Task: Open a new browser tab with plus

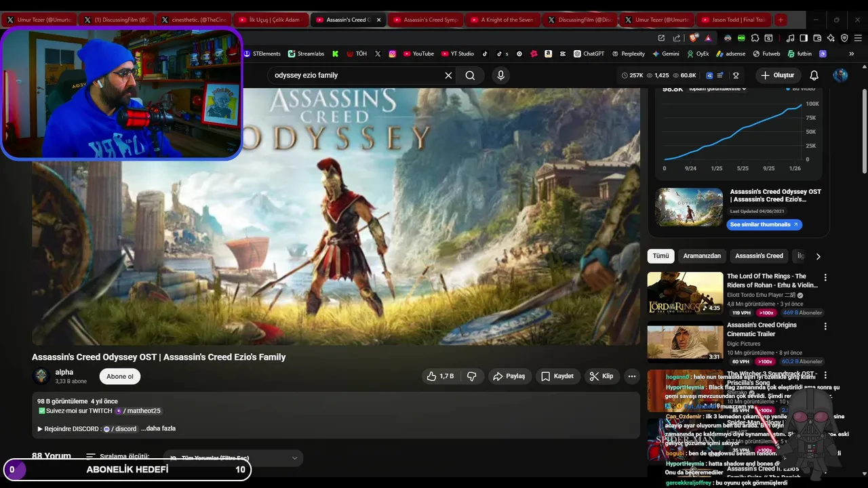Action: pyautogui.click(x=781, y=20)
